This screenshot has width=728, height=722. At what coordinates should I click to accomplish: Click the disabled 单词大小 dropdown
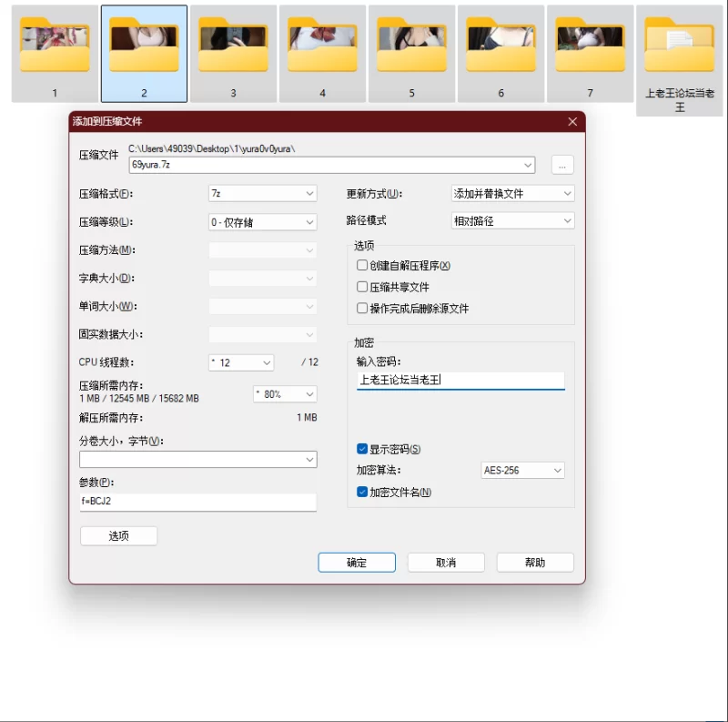click(x=263, y=306)
